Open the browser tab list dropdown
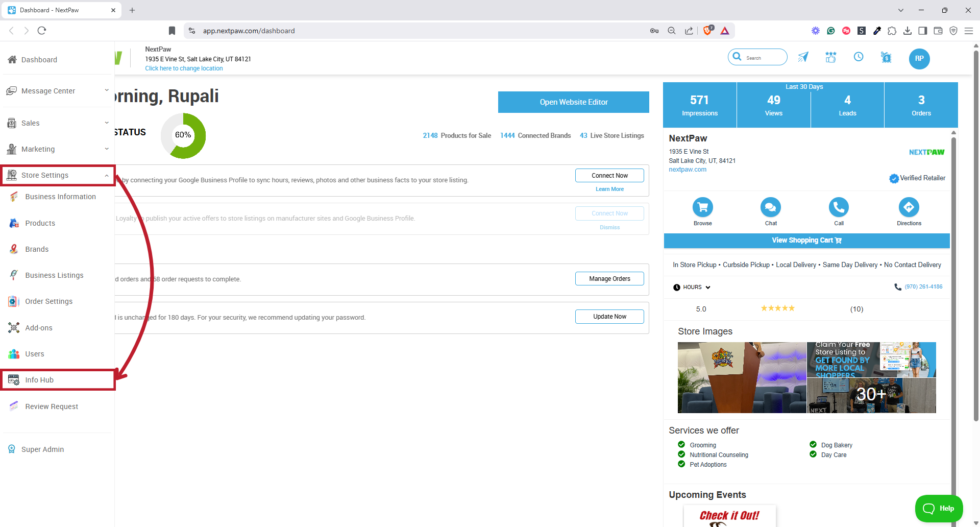The width and height of the screenshot is (980, 527). click(901, 10)
